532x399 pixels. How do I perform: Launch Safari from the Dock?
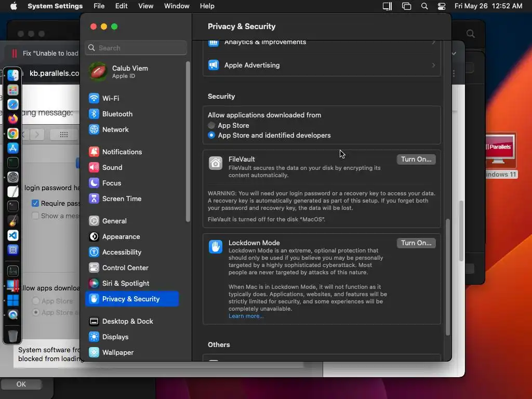tap(13, 104)
